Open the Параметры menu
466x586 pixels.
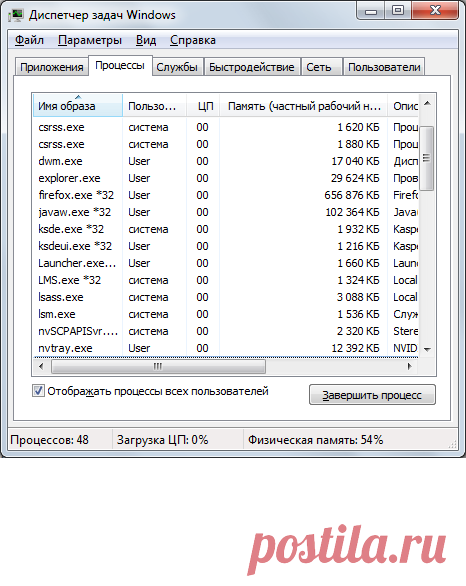90,40
